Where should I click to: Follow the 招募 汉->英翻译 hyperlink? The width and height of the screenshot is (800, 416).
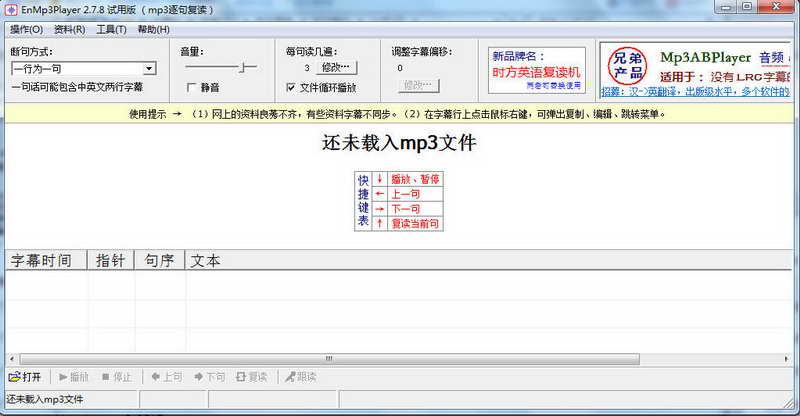pyautogui.click(x=695, y=92)
